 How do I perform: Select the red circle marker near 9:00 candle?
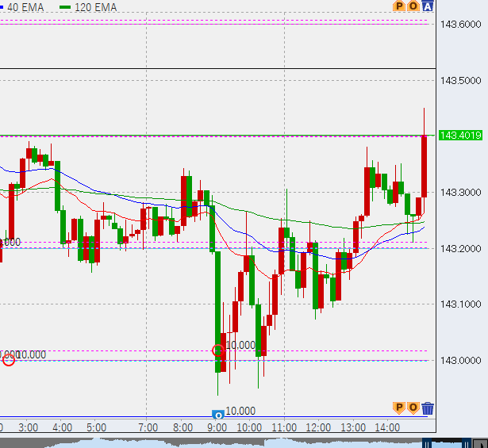tap(218, 350)
